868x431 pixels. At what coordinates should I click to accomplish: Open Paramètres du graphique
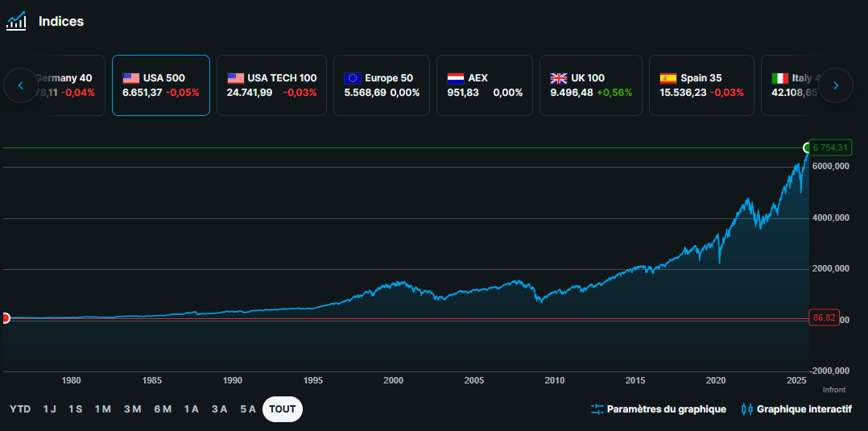tap(667, 409)
